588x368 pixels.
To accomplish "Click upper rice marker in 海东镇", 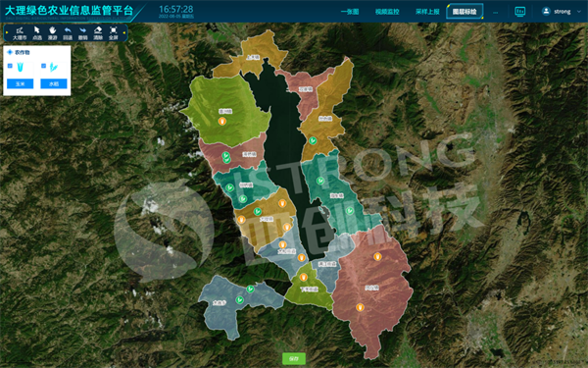I will [320, 181].
